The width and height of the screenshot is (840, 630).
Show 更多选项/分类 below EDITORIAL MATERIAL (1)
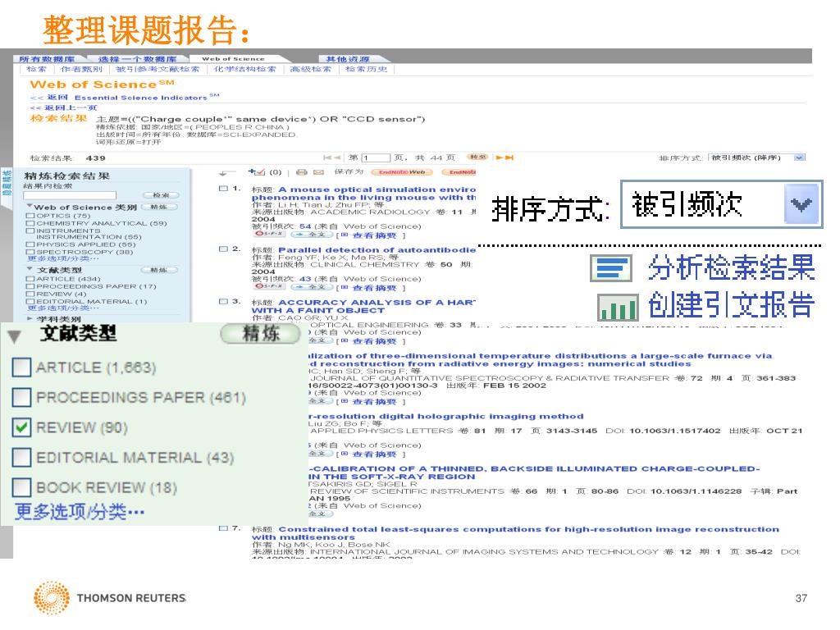click(63, 308)
